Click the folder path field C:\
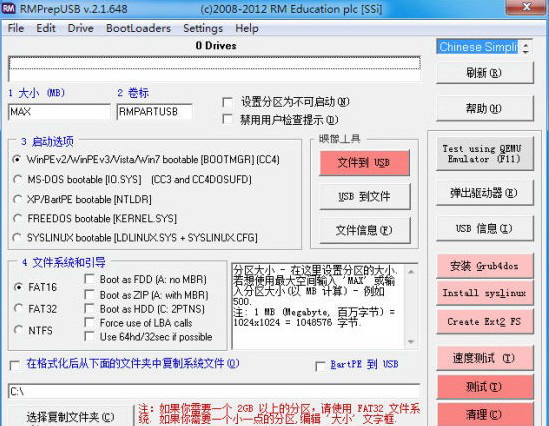Screen dimensions: 549x426 [214, 391]
